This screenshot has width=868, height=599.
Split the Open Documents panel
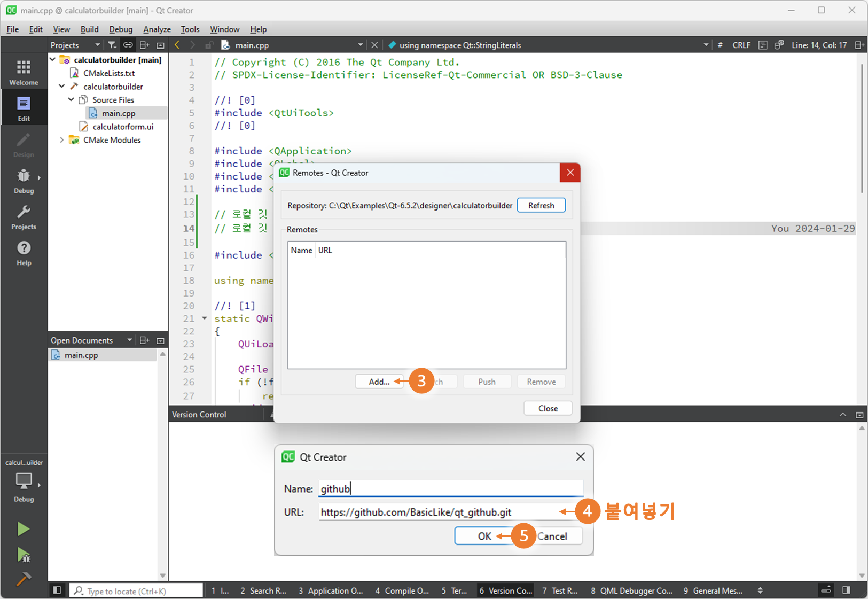(x=144, y=340)
